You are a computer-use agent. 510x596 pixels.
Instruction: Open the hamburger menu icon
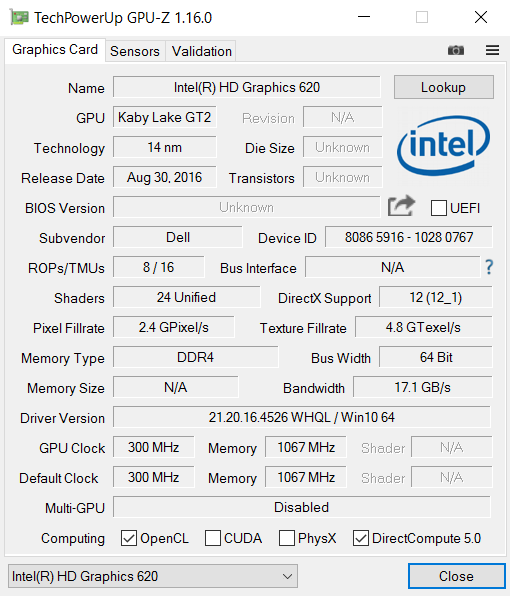[x=493, y=50]
